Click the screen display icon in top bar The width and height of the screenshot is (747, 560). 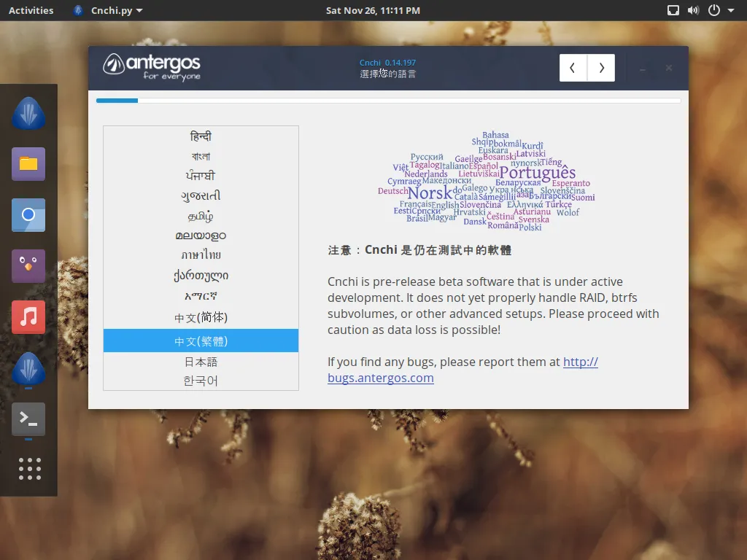point(673,10)
